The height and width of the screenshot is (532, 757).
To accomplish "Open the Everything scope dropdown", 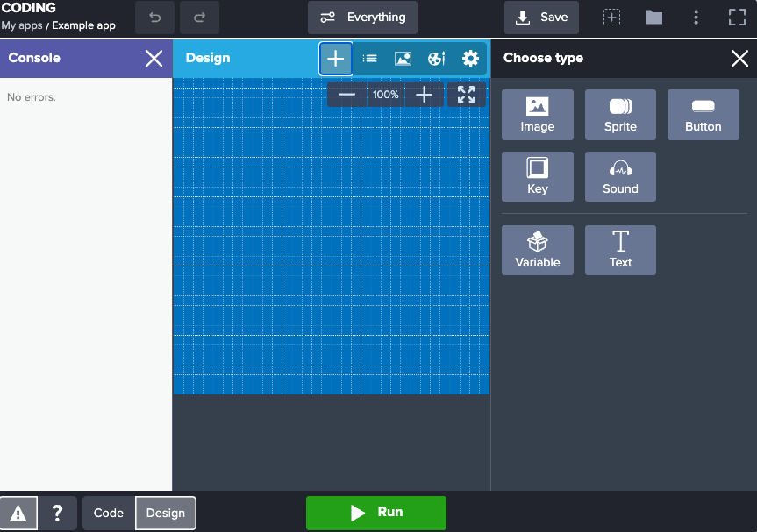I will point(362,17).
